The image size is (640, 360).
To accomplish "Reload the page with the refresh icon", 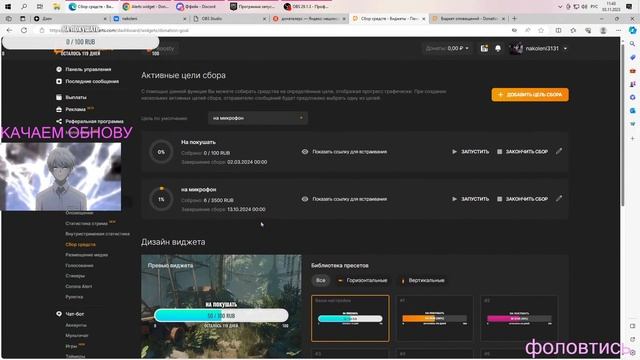I will coord(24,30).
